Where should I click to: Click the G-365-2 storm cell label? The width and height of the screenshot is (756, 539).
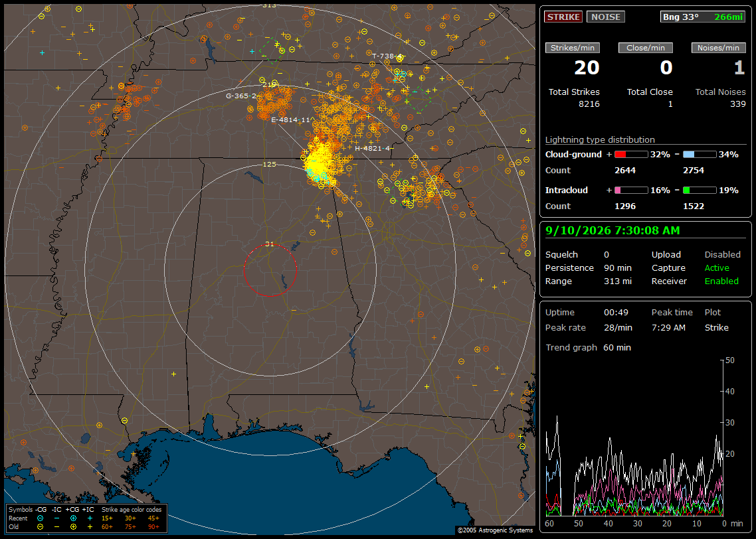[241, 96]
